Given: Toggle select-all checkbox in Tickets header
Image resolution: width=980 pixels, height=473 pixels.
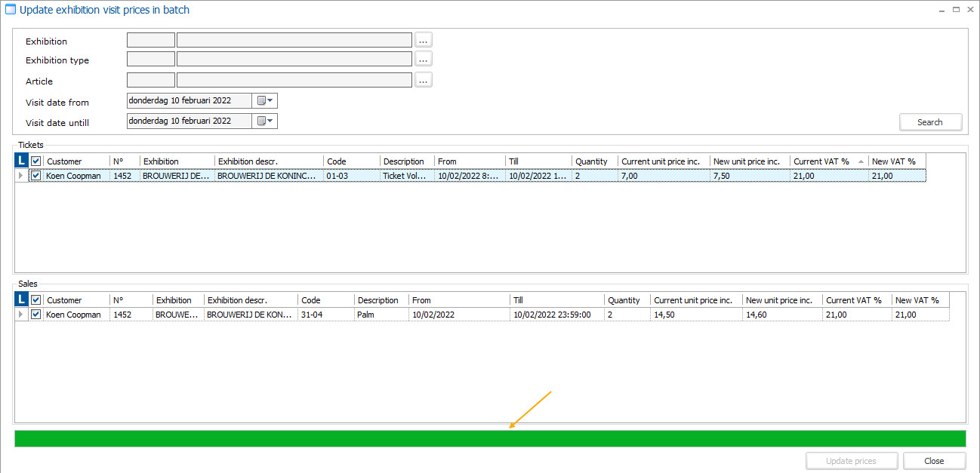Looking at the screenshot, I should [x=36, y=161].
